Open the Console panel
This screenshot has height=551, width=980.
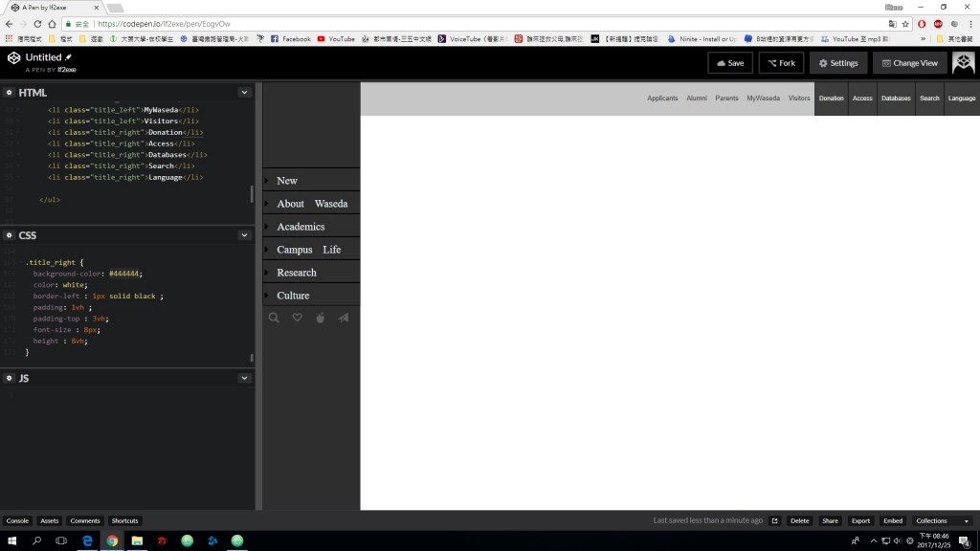[x=17, y=520]
